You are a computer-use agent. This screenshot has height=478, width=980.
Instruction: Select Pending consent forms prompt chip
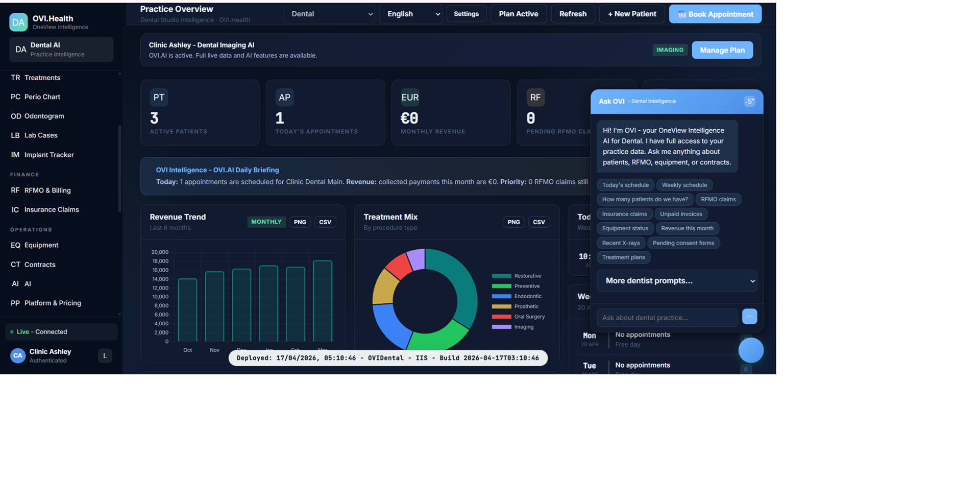683,243
